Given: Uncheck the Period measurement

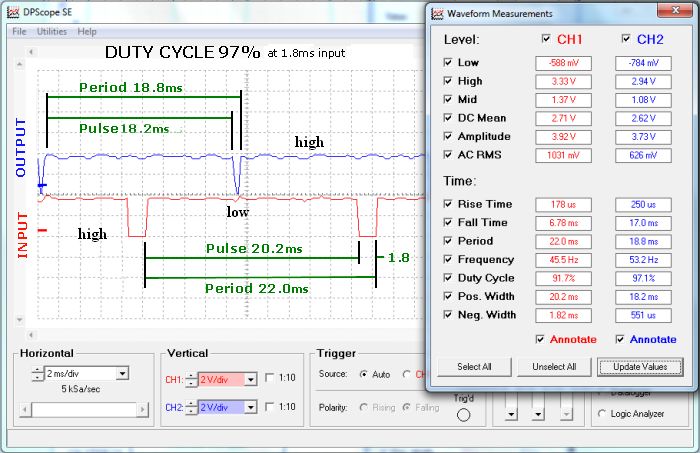Looking at the screenshot, I should tap(448, 241).
